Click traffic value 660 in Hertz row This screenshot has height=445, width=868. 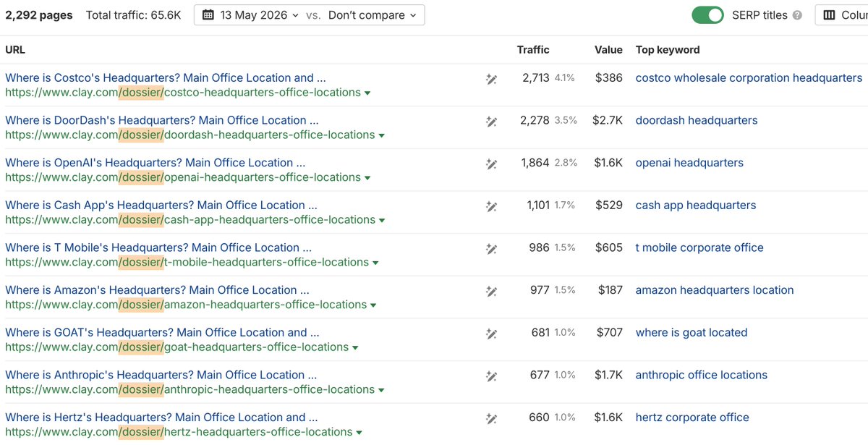click(540, 417)
